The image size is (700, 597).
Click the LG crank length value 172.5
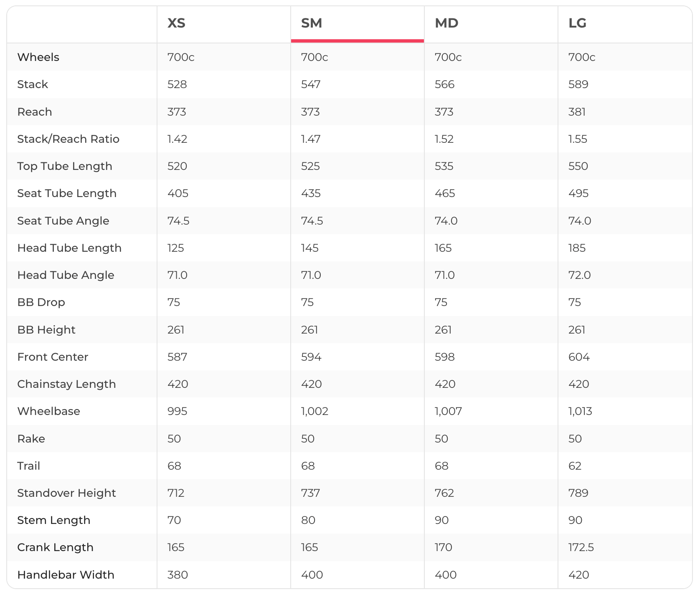pos(581,547)
